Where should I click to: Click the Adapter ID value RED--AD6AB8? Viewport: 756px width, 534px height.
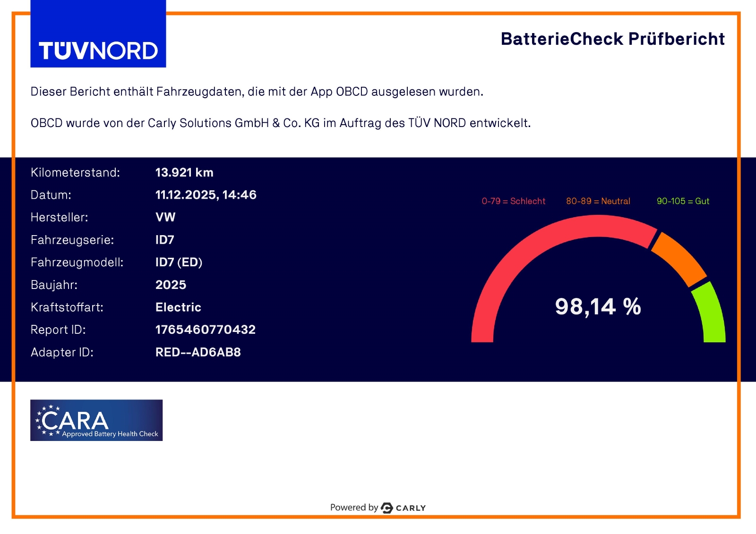coord(198,352)
